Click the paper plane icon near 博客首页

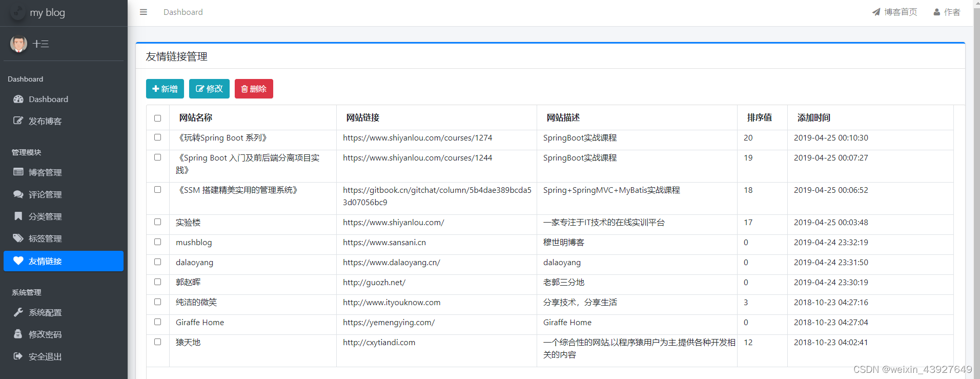(x=876, y=12)
